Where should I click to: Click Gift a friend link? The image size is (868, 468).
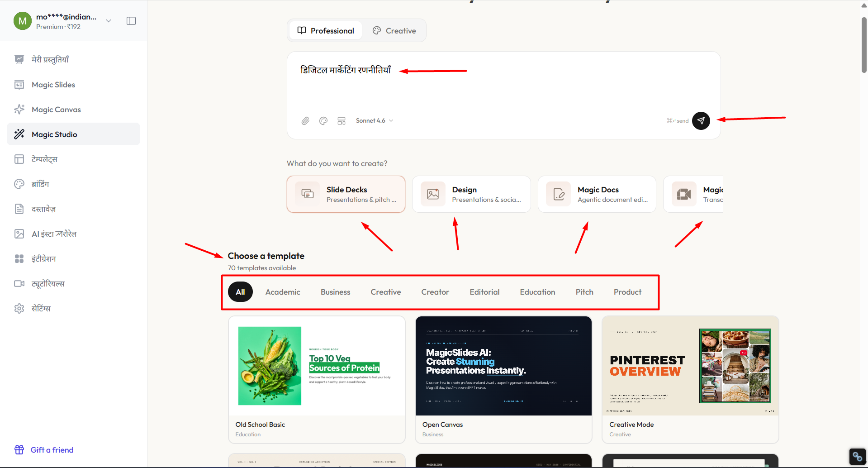pos(52,450)
